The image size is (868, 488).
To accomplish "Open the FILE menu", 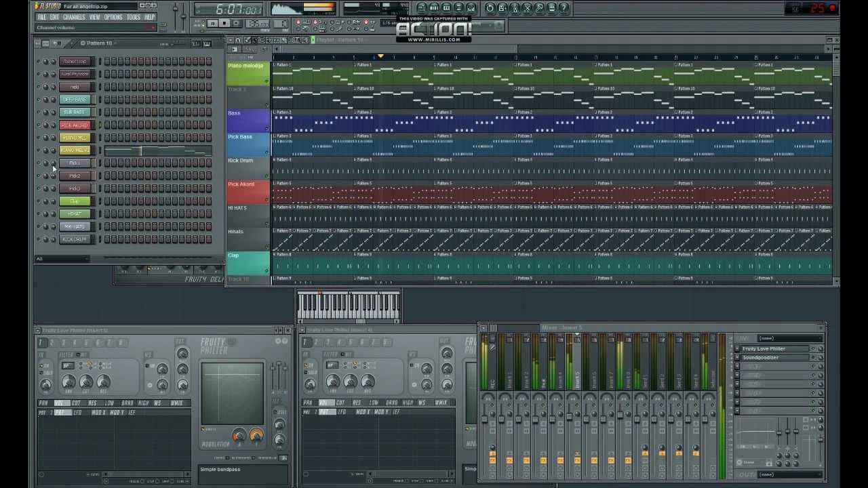I will (x=41, y=17).
